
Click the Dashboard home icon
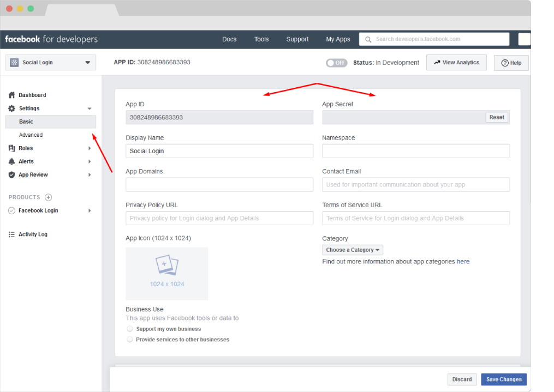pos(11,95)
